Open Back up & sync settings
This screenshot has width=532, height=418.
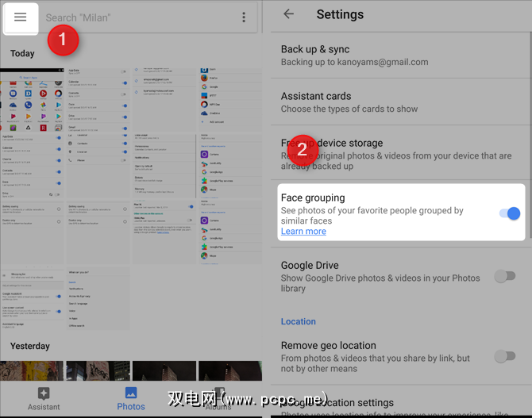pyautogui.click(x=401, y=56)
